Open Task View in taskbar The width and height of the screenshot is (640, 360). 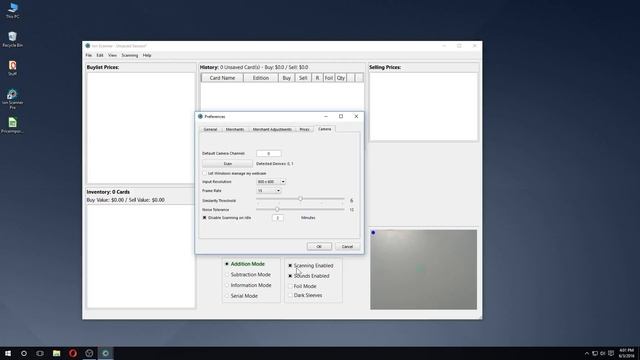(40, 353)
